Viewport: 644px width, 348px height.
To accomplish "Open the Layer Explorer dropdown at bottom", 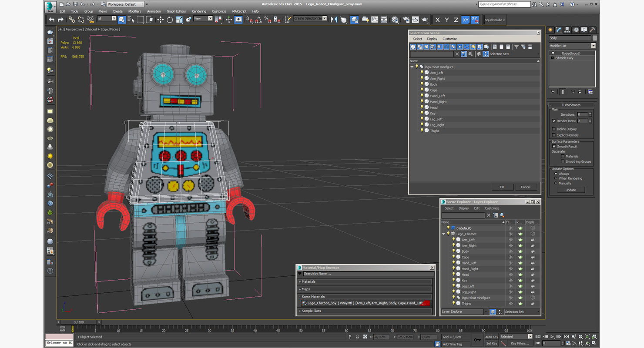I will point(486,311).
